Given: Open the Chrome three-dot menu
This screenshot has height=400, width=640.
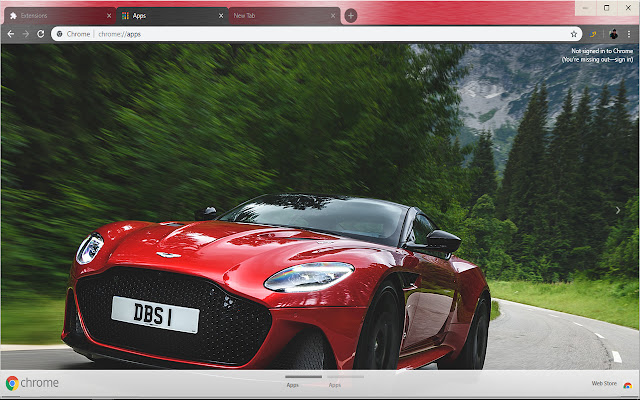Looking at the screenshot, I should (629, 33).
